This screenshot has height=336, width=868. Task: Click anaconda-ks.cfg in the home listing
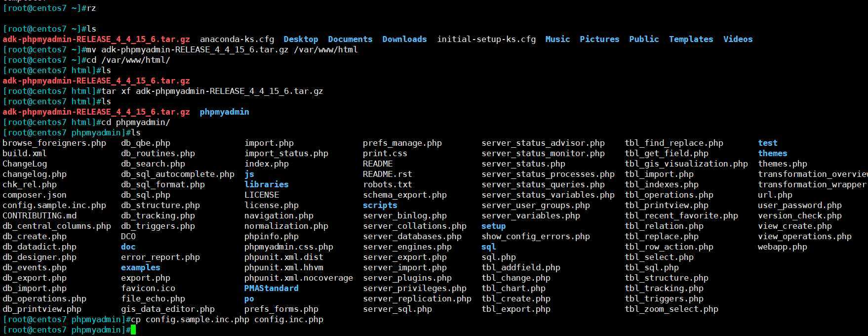click(237, 39)
